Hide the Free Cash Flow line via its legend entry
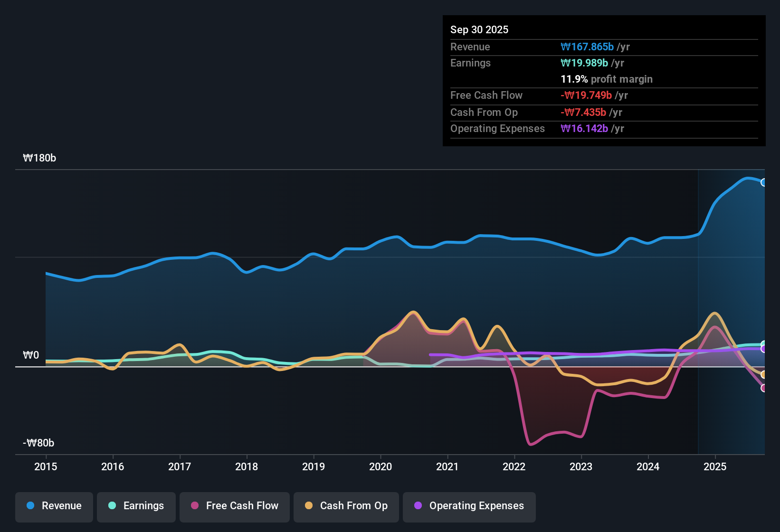This screenshot has width=780, height=532. pos(234,506)
